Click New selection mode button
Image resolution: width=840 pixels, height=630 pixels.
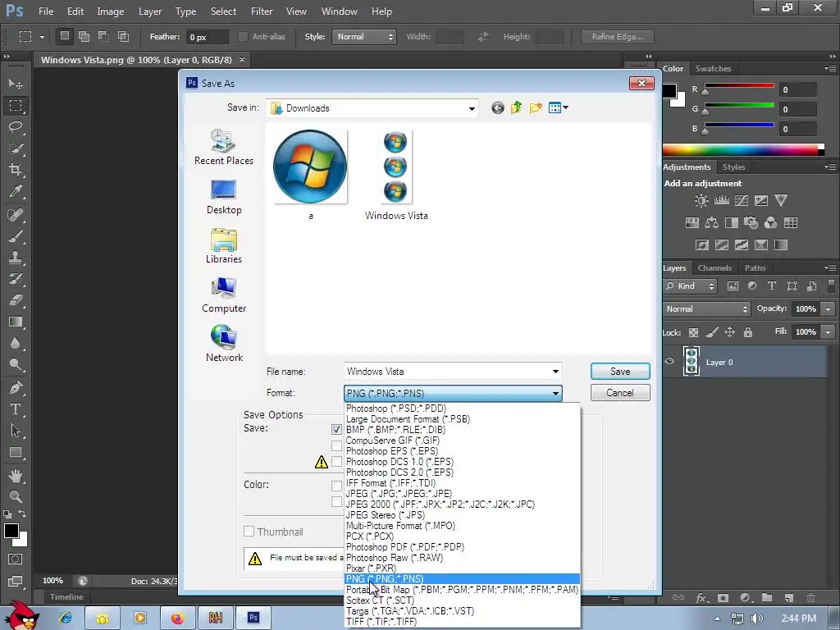point(64,36)
